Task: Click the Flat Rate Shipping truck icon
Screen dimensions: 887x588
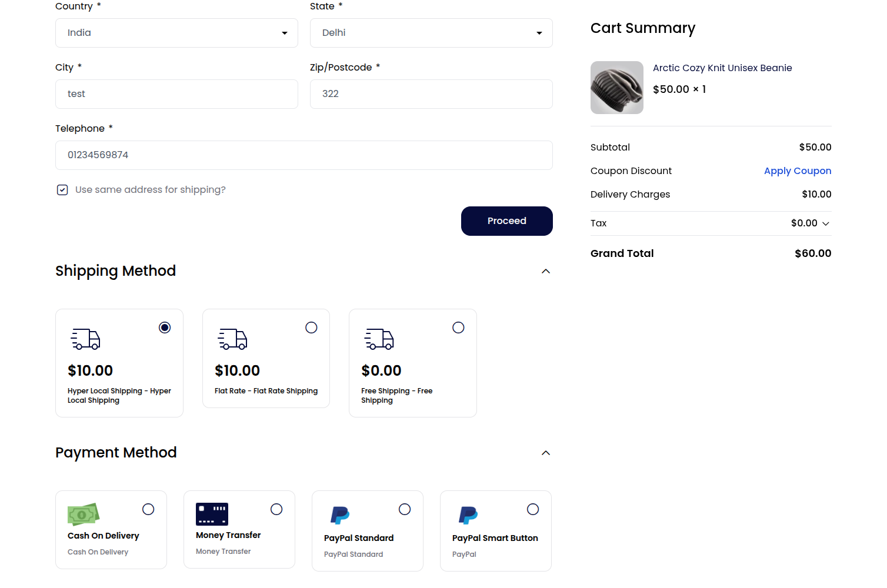Action: pyautogui.click(x=232, y=339)
